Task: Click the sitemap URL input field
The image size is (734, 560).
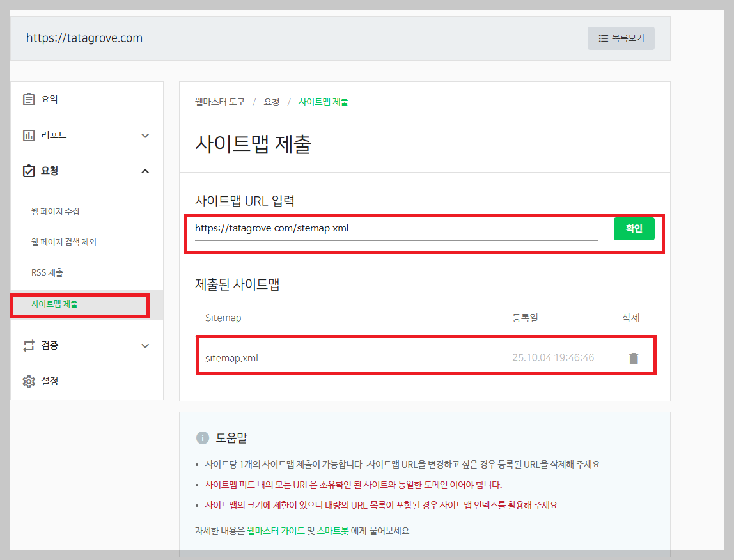Action: point(396,229)
